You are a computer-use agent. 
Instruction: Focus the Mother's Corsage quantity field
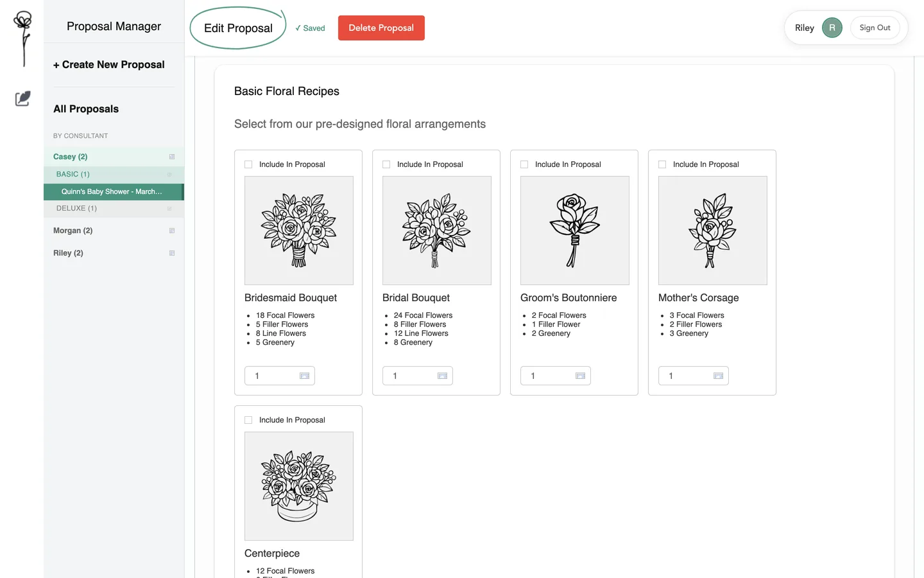694,376
